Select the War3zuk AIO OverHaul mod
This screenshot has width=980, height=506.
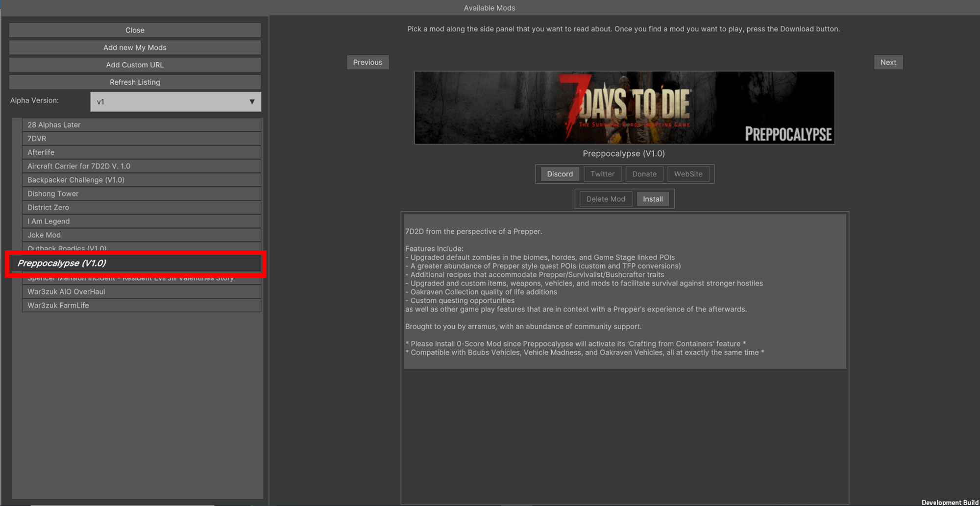pos(142,291)
